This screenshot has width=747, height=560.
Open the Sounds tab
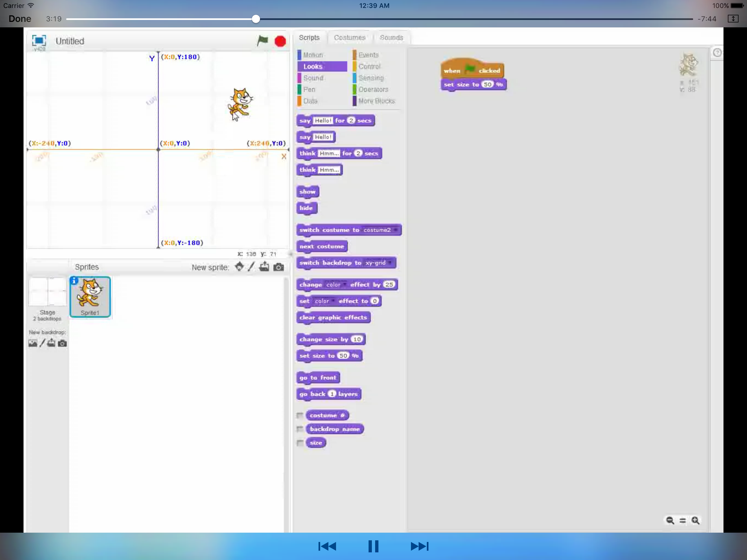coord(391,37)
